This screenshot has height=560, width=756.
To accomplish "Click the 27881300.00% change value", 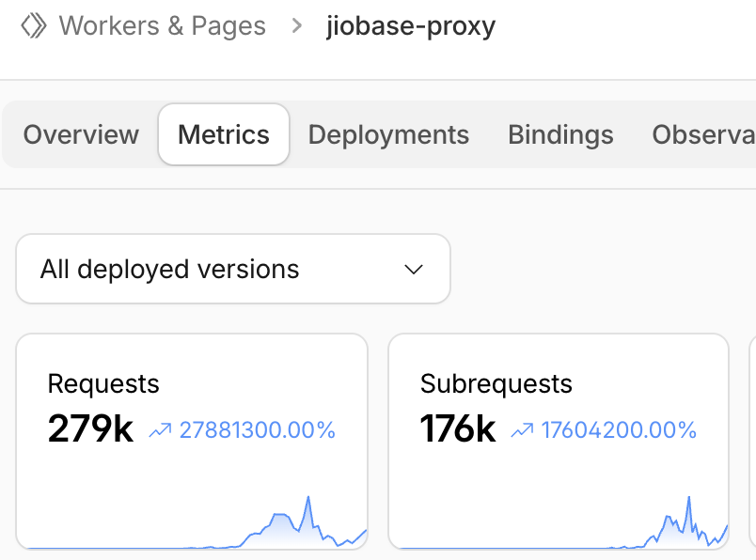I will tap(257, 430).
